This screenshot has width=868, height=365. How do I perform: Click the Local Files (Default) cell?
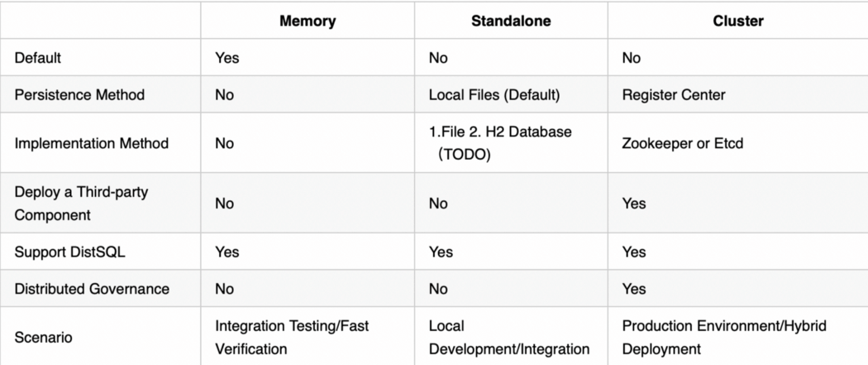[x=494, y=94]
